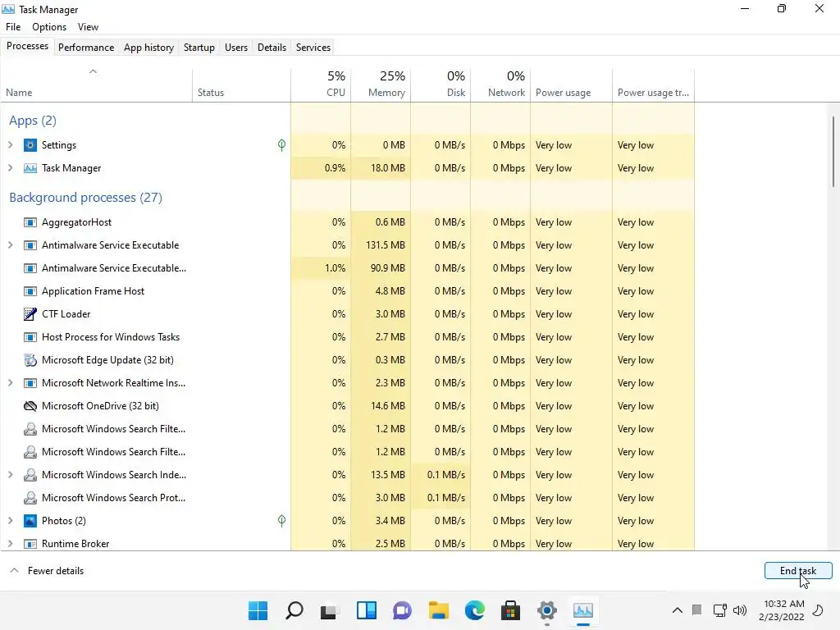Sort by the Name column header
The height and width of the screenshot is (630, 840).
click(97, 85)
